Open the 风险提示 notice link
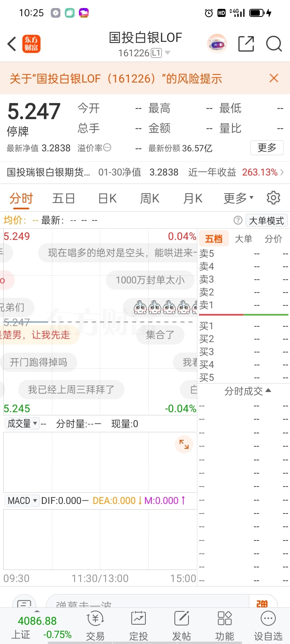290x644 pixels. tap(116, 78)
